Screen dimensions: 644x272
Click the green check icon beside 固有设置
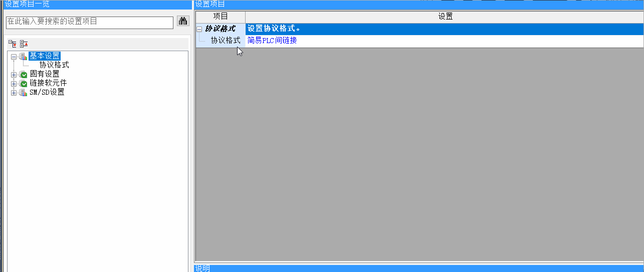point(23,74)
